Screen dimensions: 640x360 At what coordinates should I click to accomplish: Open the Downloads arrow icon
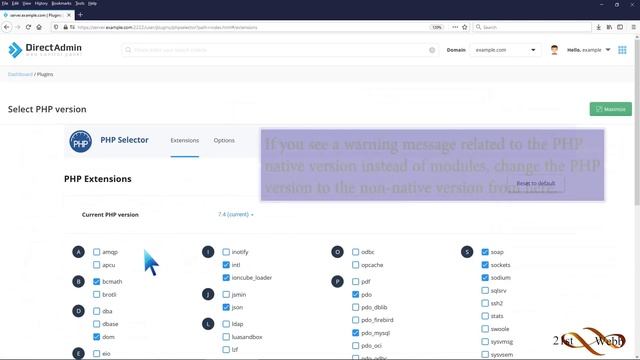[x=598, y=27]
